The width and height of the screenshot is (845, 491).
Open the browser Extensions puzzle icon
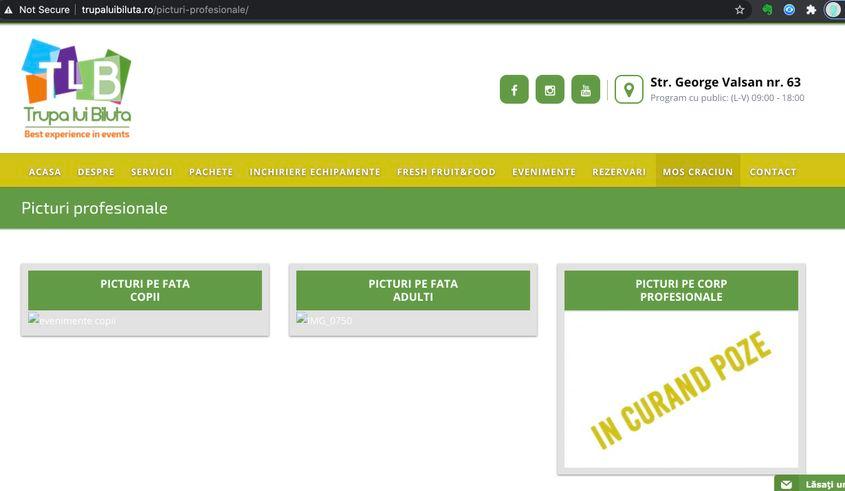[x=811, y=10]
